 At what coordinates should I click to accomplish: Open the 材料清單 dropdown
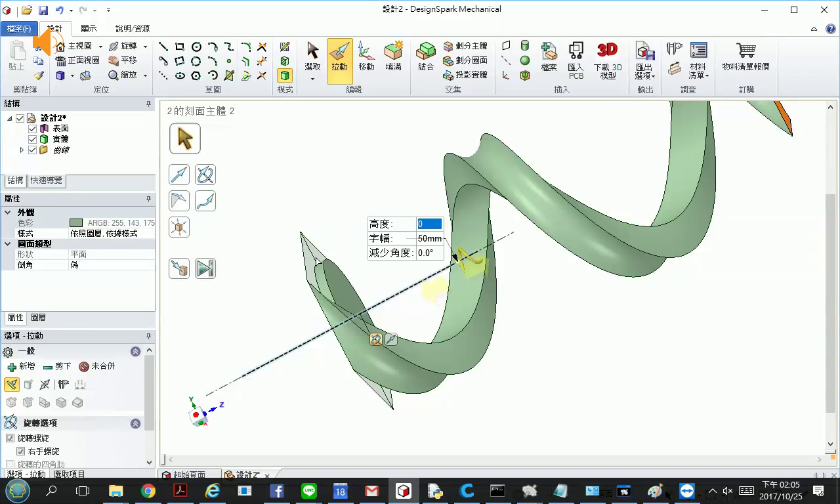(x=698, y=62)
